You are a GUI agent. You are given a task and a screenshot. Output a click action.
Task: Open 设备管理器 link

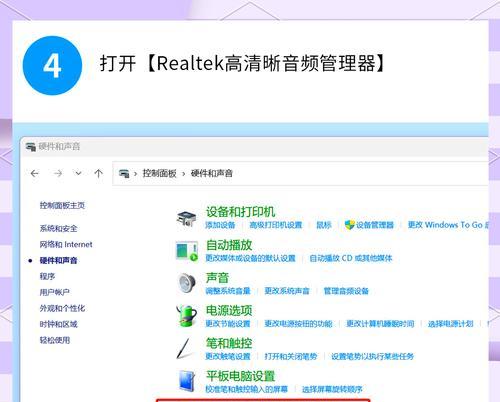[x=375, y=225]
